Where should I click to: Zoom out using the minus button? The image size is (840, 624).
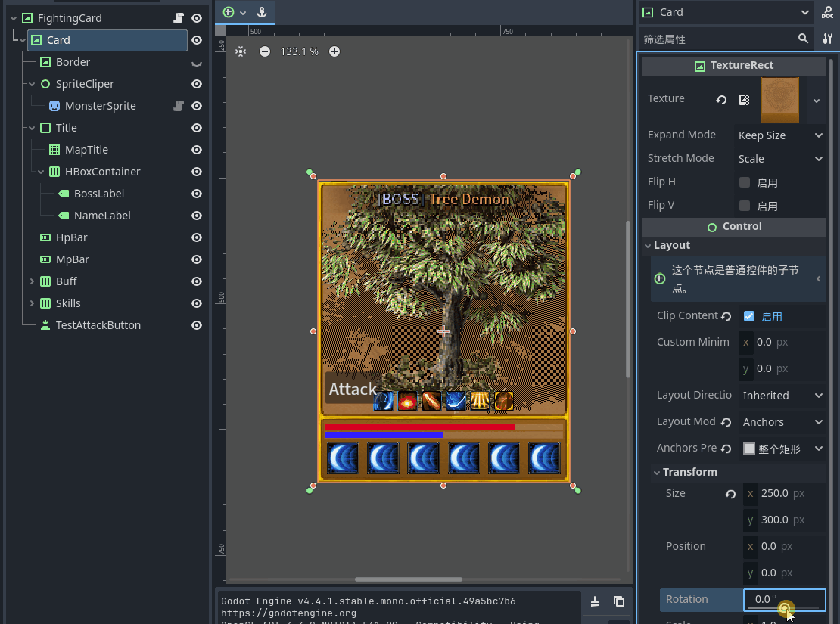[264, 51]
